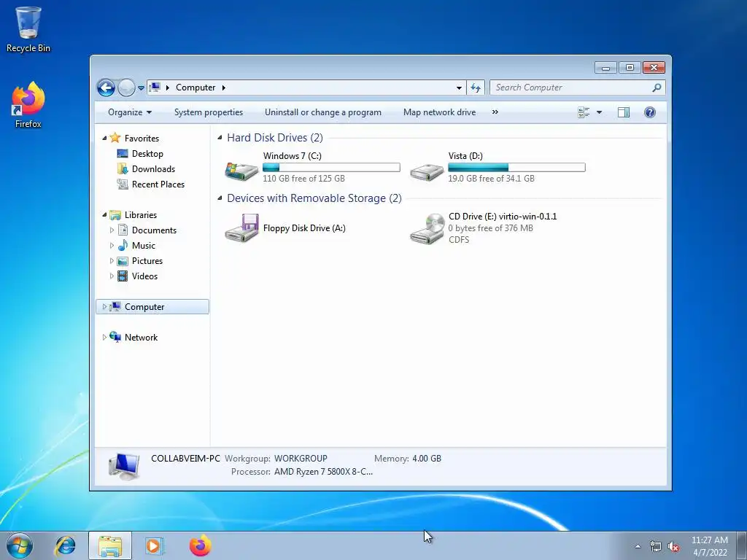
Task: Collapse the Favorites group
Action: click(104, 138)
